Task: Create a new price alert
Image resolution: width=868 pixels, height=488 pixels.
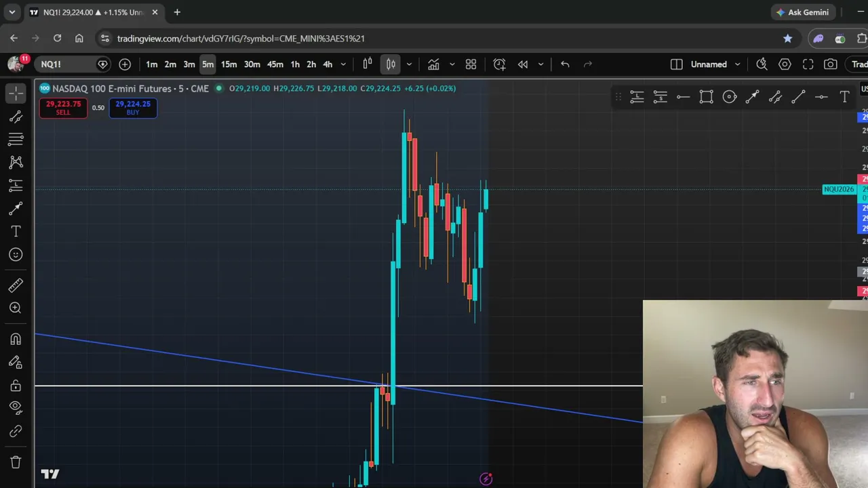Action: tap(499, 64)
